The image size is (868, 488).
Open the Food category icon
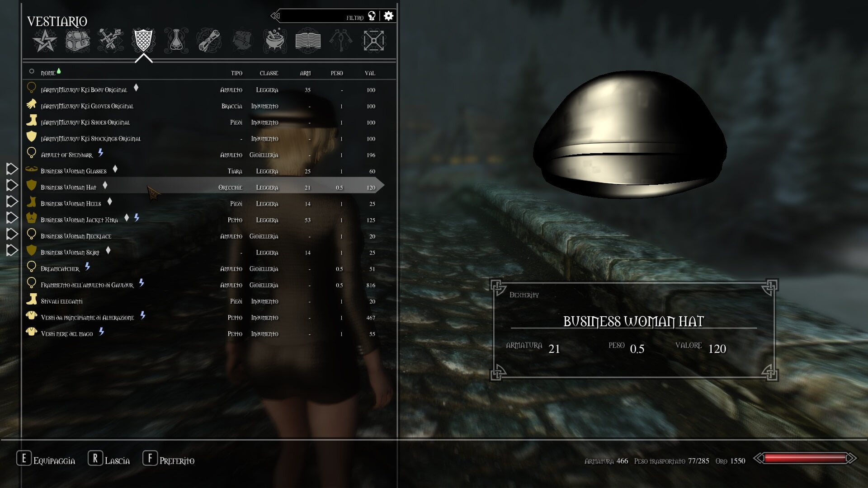coord(242,41)
